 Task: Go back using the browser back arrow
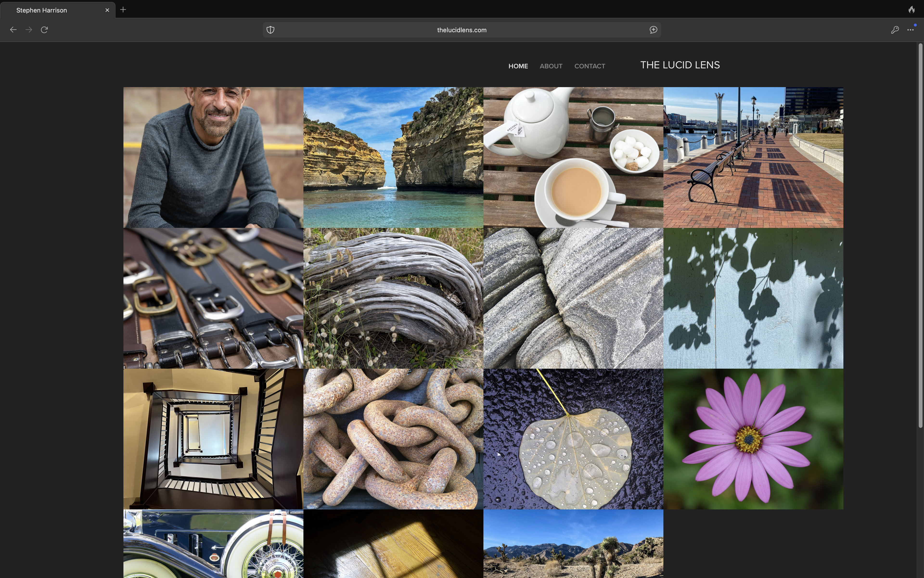coord(13,30)
